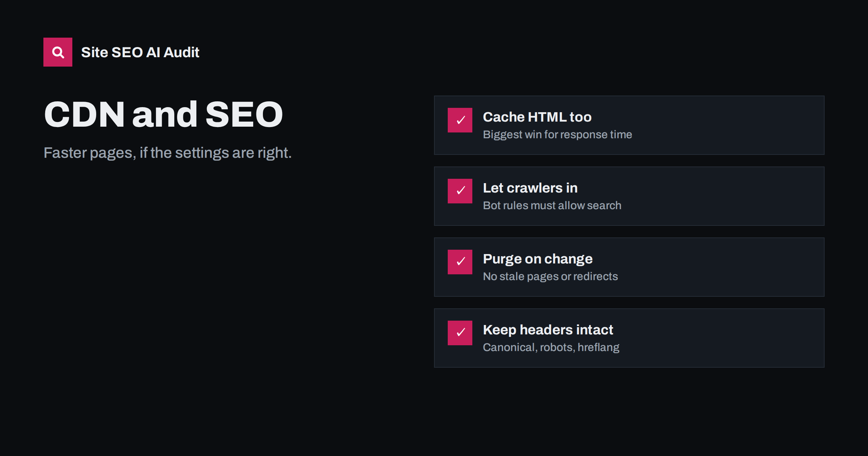Toggle the Cache HTML too checkbox
868x456 pixels.
pos(460,120)
